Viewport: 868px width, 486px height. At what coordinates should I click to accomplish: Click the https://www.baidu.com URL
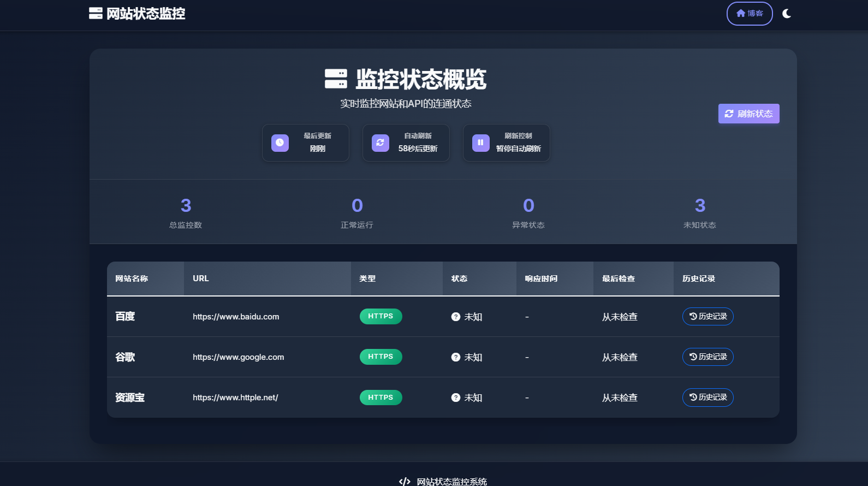tap(236, 317)
